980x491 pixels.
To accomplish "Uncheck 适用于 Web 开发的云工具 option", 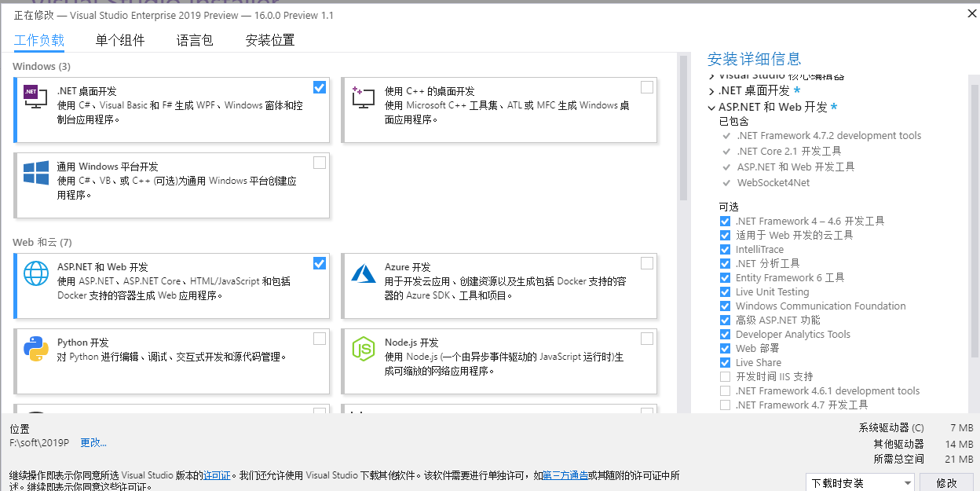I will pos(725,236).
